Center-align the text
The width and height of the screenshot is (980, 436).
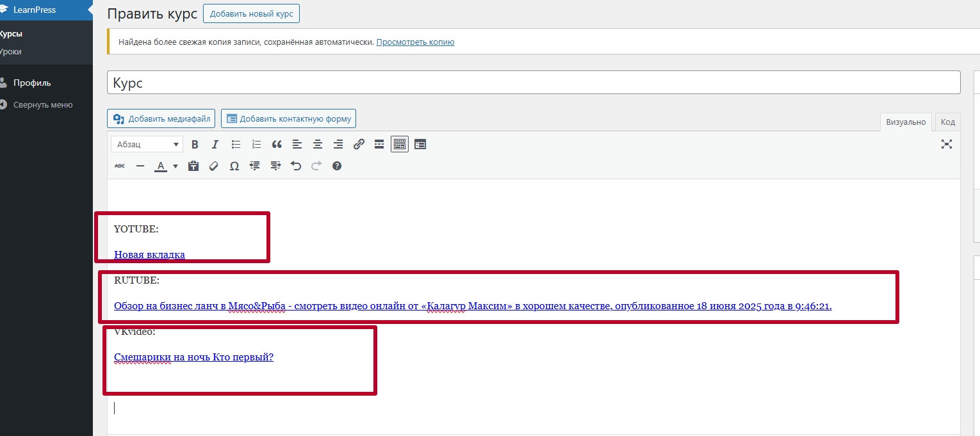[x=318, y=145]
